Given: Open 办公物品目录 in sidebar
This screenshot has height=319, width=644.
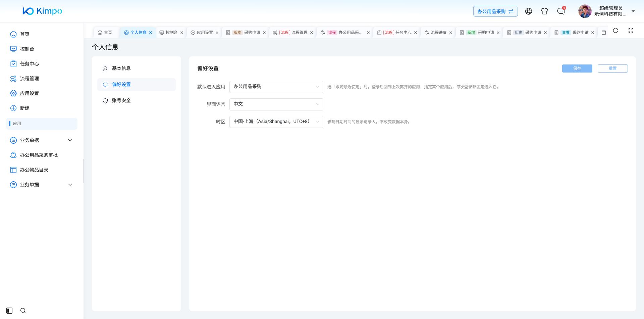Looking at the screenshot, I should [42, 170].
